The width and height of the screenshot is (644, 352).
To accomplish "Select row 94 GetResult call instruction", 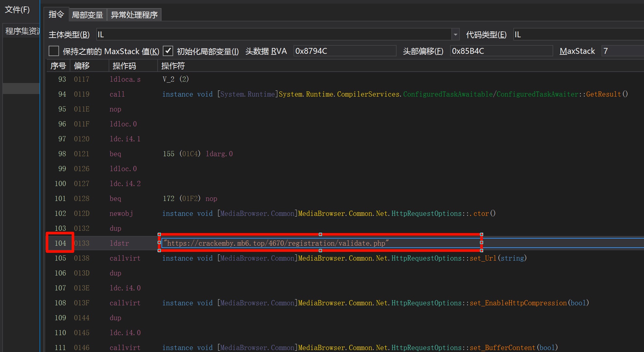I will 117,94.
